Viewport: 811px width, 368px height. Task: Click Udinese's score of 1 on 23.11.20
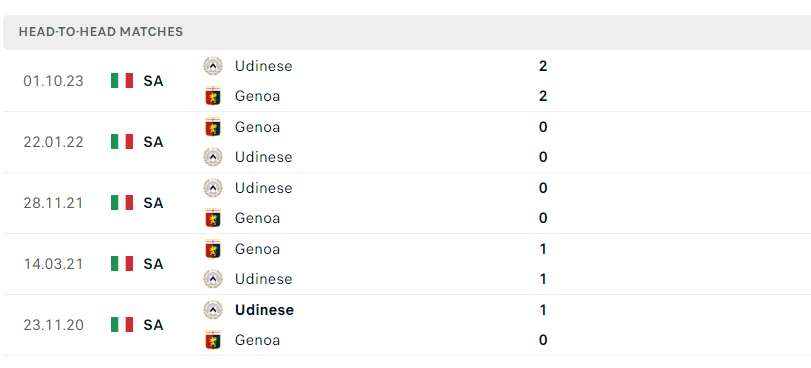(x=543, y=310)
